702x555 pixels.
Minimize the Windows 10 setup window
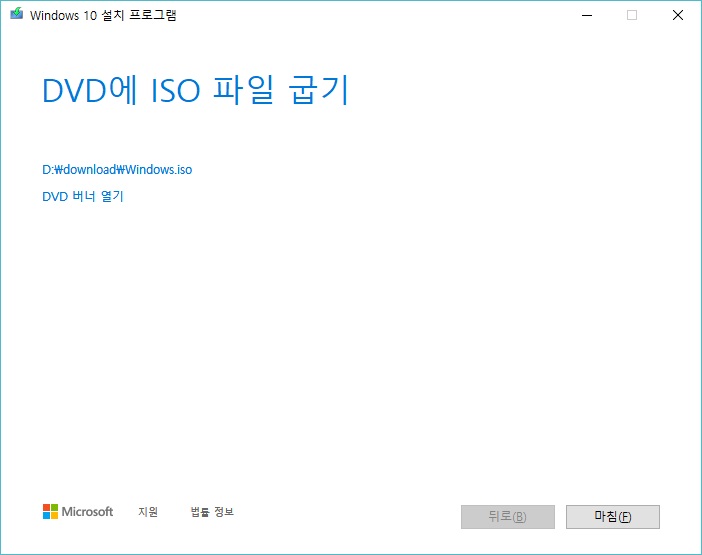coord(586,15)
